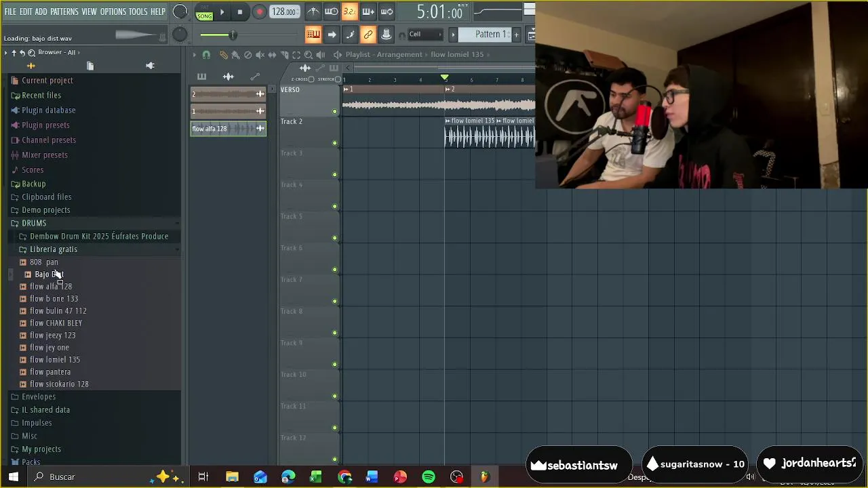Click browser collapse up-arrow icon
Viewport: 868px width, 488px height.
coord(14,52)
